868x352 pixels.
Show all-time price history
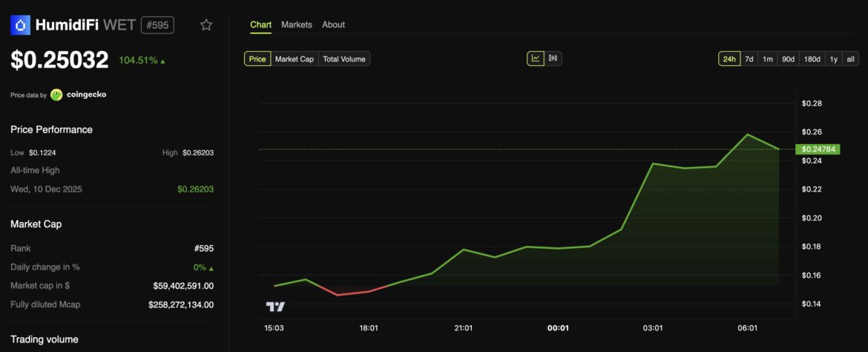click(x=851, y=59)
